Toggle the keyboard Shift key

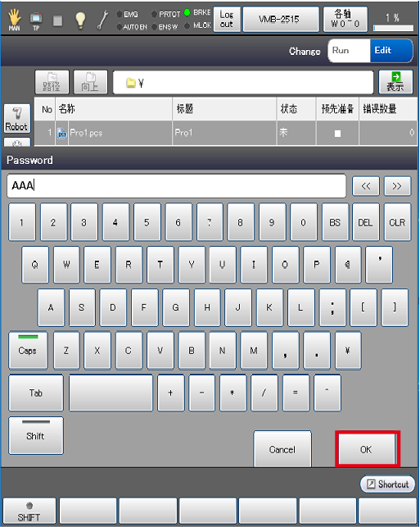(36, 435)
